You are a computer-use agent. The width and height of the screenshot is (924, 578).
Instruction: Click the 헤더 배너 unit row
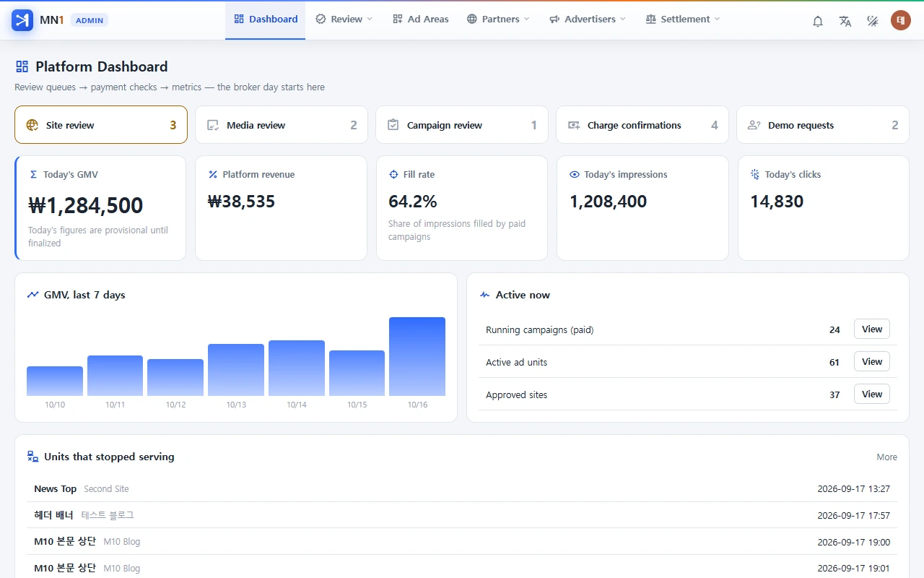(462, 515)
